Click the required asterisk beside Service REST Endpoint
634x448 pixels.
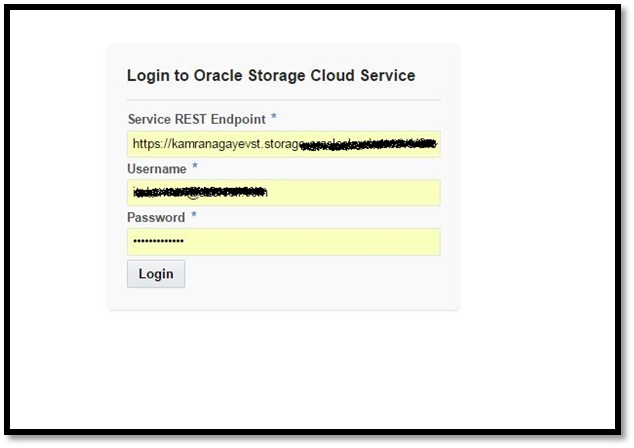tap(274, 118)
